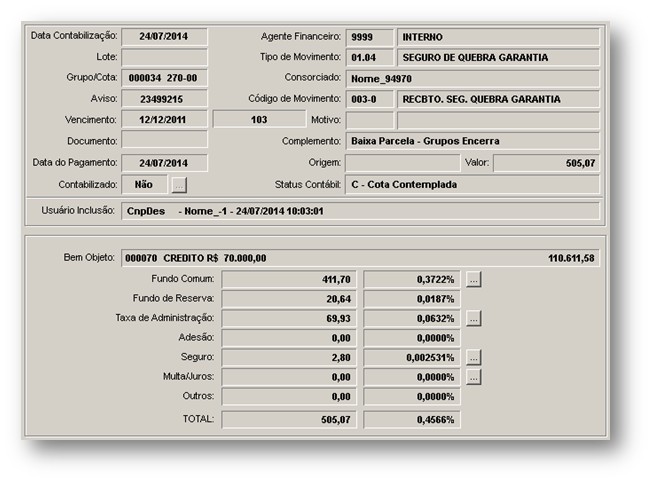Select Agente Financeiro name INTERNO

(499, 37)
